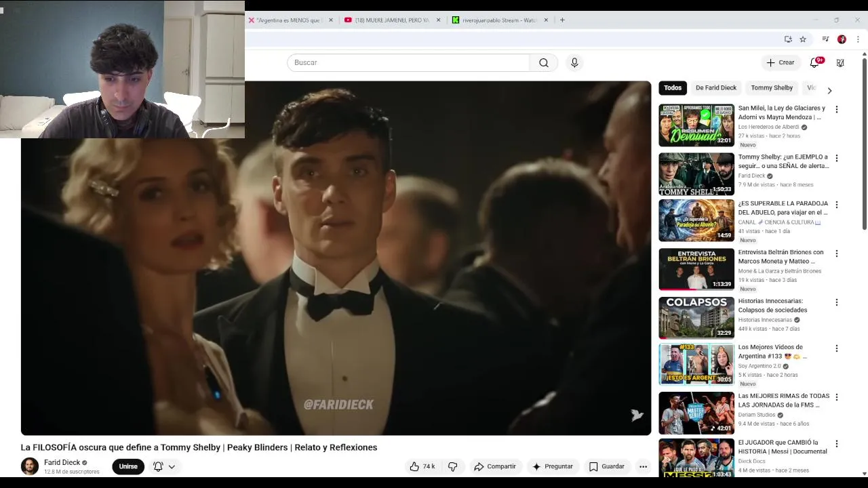Open FMS 'Mejores Rimas' 42:01 thumbnail
Screen dimensions: 868x488
(696, 413)
